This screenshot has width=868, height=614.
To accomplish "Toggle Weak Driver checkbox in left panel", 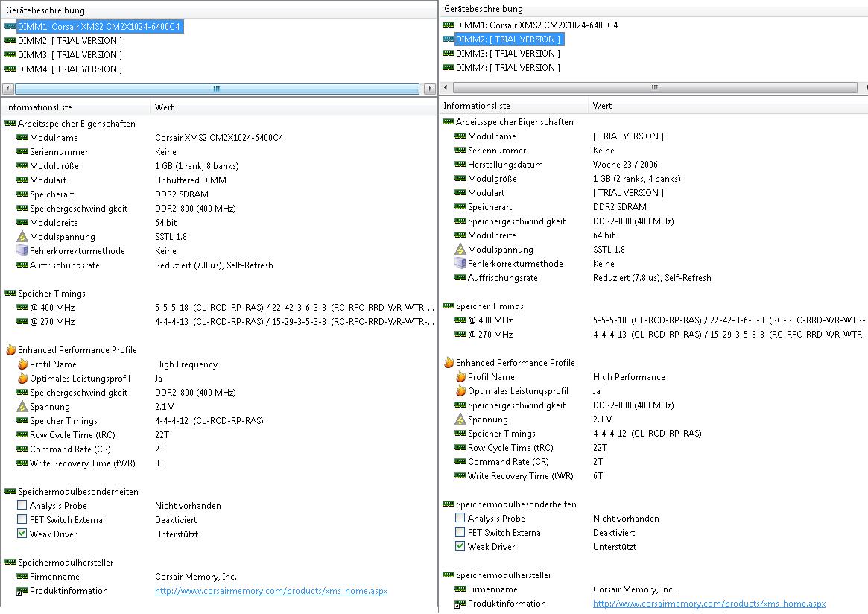I will tap(22, 534).
